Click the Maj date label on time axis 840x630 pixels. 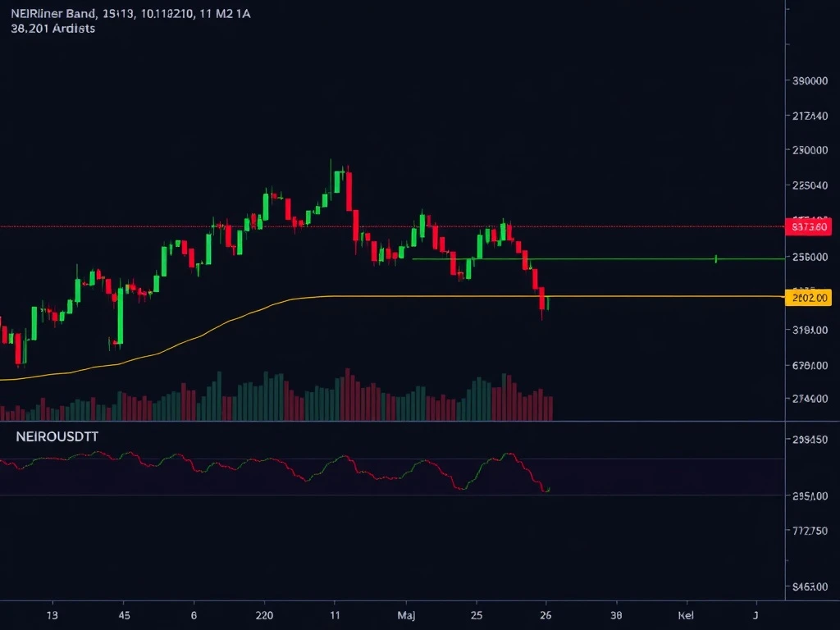406,615
